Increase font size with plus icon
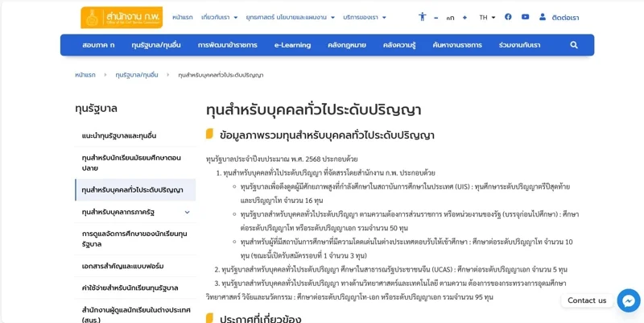Viewport: 644px width, 323px height. click(464, 18)
